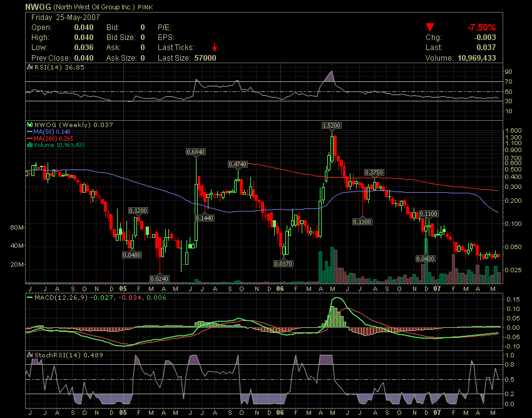This screenshot has width=532, height=418.
Task: Click the 1.600 price axis label
Action: click(x=513, y=131)
